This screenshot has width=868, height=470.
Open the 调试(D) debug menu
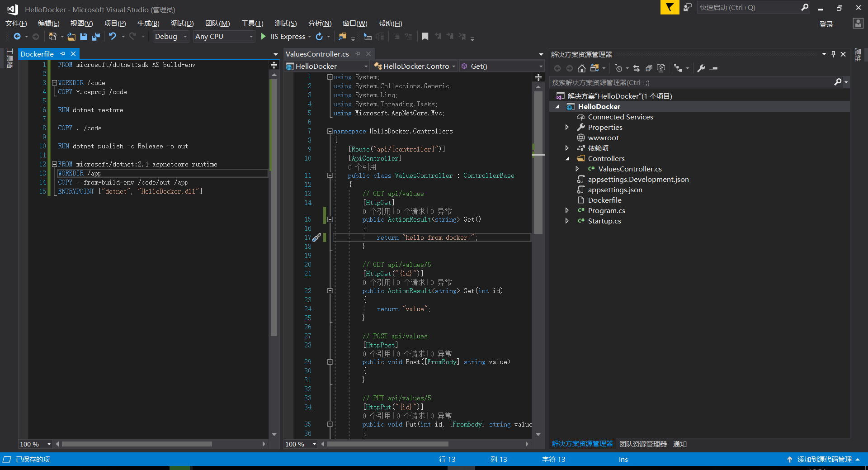point(182,24)
